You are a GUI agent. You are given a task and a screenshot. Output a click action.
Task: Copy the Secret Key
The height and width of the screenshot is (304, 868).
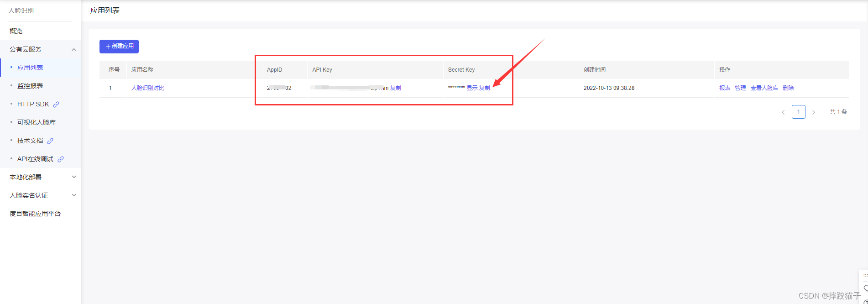pos(484,88)
